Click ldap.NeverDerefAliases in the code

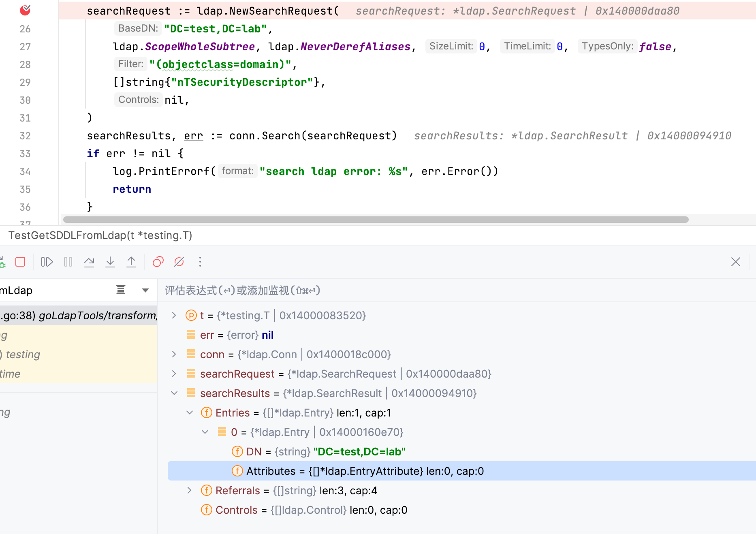(340, 47)
